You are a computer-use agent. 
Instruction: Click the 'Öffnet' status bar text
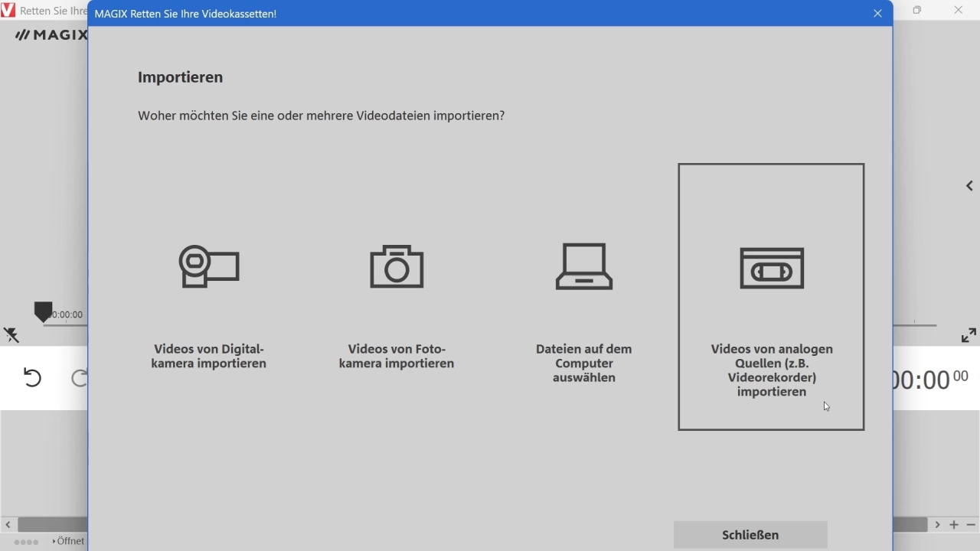(70, 541)
